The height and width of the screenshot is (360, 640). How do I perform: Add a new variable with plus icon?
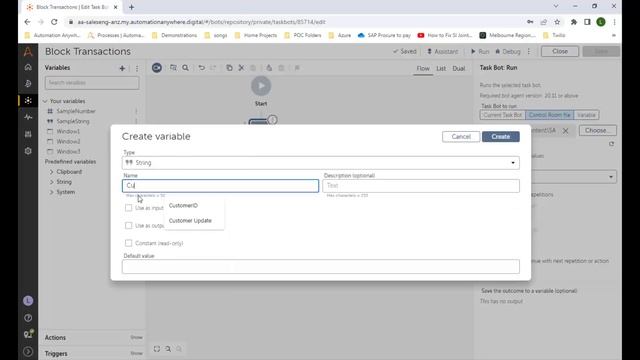(122, 68)
